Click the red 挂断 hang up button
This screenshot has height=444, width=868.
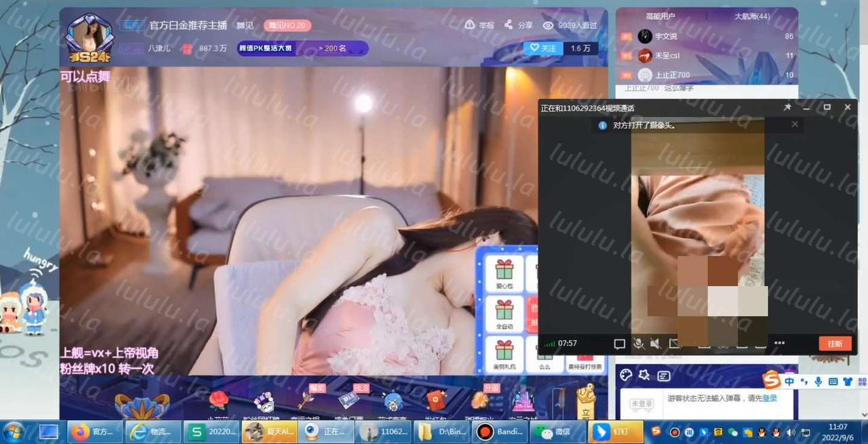[x=835, y=344]
